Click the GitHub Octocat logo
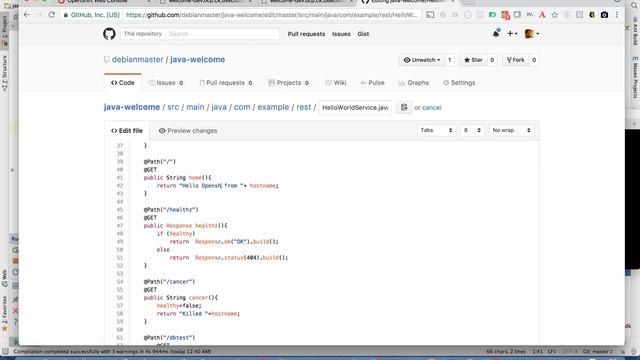The height and width of the screenshot is (360, 640). click(109, 34)
